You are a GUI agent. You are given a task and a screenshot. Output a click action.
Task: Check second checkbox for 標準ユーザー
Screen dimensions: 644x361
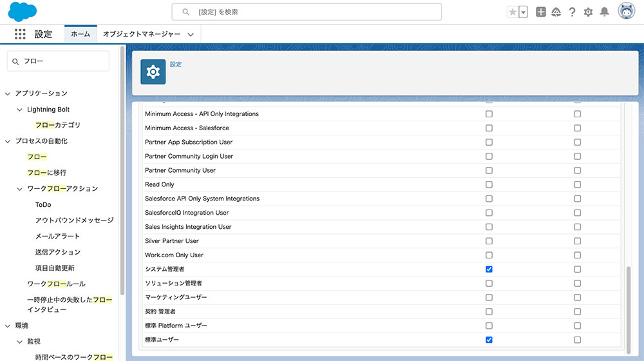click(x=577, y=340)
